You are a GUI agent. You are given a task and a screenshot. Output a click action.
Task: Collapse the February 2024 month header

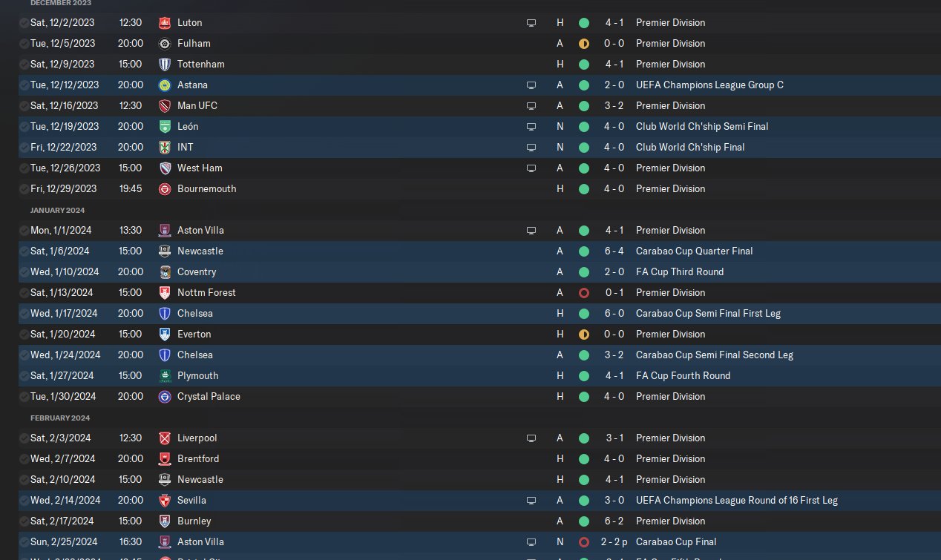click(x=59, y=418)
